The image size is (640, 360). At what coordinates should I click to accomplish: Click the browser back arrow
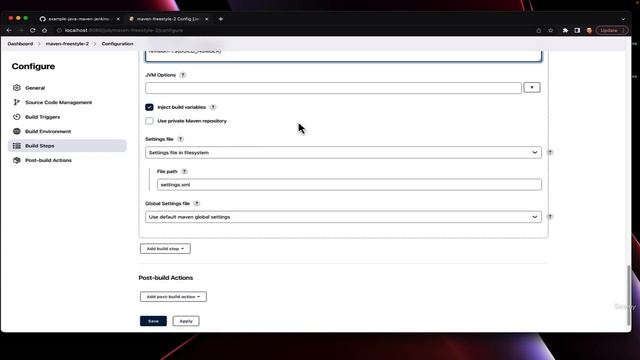point(9,30)
